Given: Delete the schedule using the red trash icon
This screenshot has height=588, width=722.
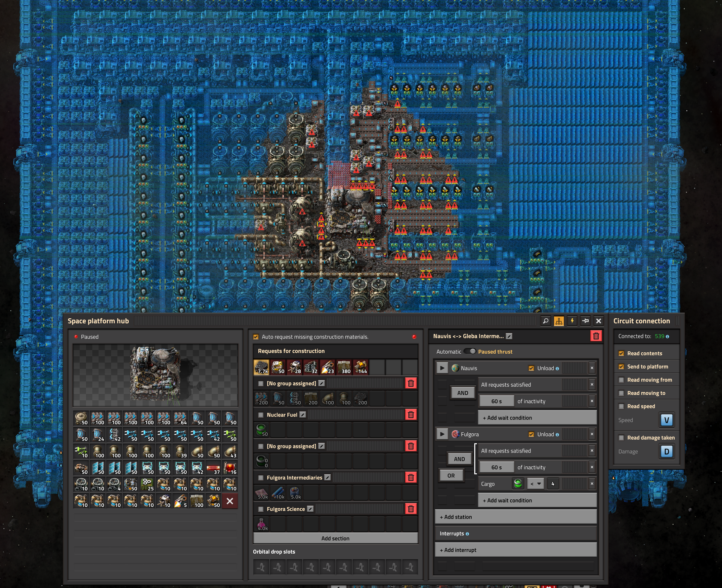Looking at the screenshot, I should pyautogui.click(x=596, y=336).
